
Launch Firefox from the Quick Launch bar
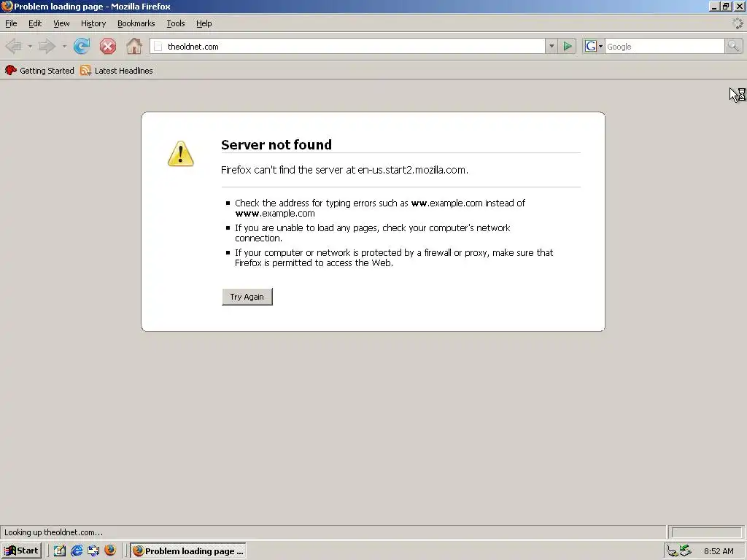(x=110, y=551)
